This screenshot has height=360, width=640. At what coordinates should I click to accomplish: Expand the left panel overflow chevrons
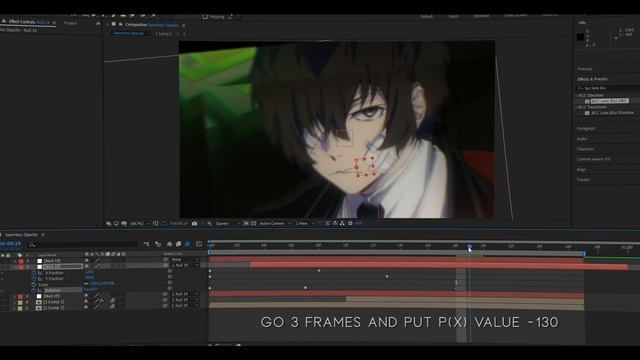click(x=98, y=24)
